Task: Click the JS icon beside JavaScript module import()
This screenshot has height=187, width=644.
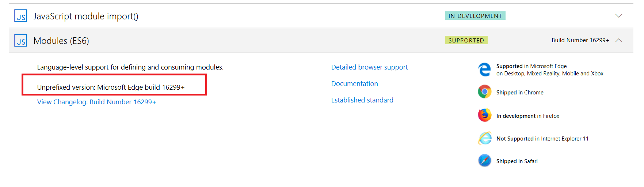Action: [x=21, y=16]
